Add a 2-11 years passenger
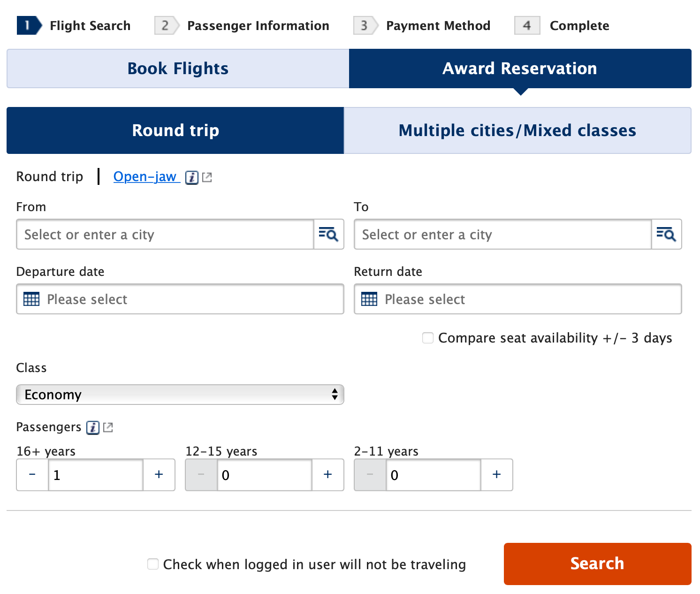 click(497, 475)
